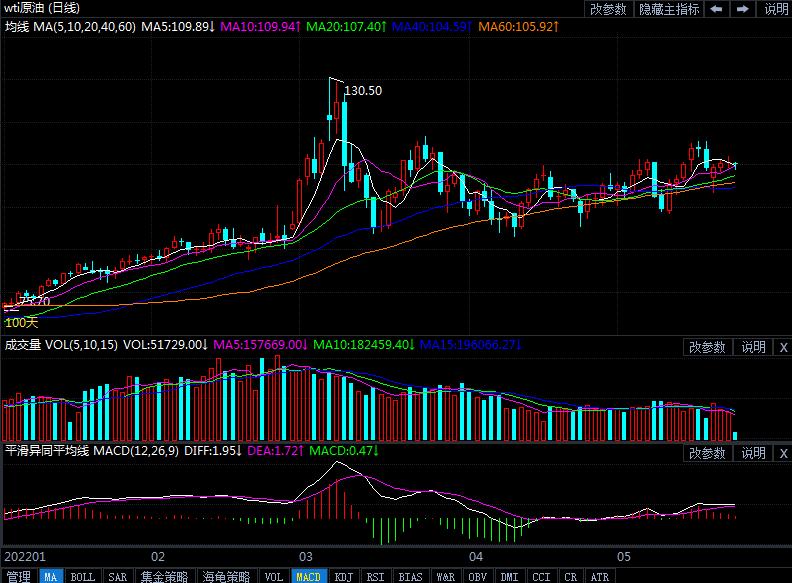Click 改参数 in the MACD panel
This screenshot has width=792, height=583.
tap(707, 454)
